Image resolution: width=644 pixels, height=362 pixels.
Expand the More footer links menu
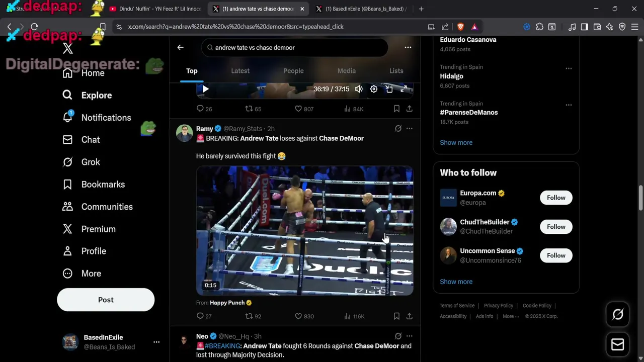tap(511, 316)
